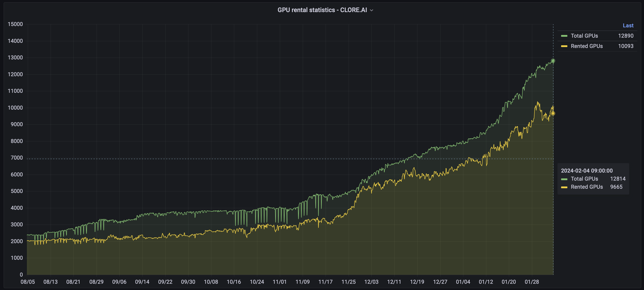Open the panel title dropdown chevron

pos(372,10)
